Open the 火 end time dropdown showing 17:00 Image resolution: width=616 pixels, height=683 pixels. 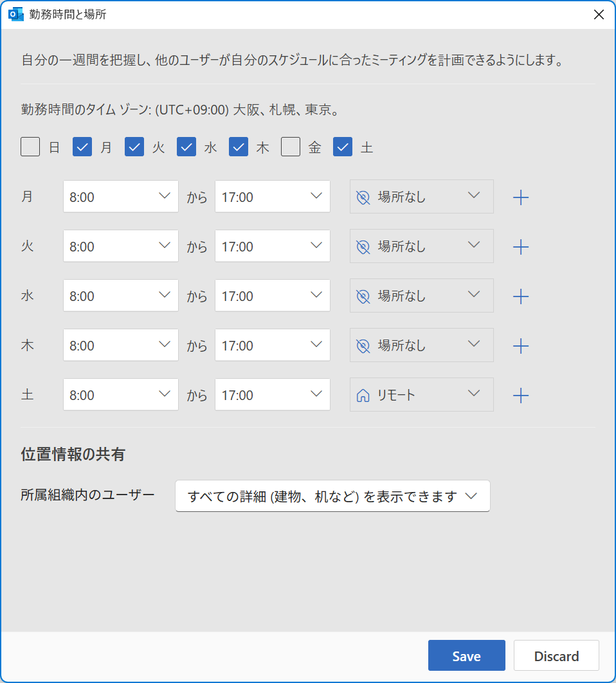pos(272,246)
